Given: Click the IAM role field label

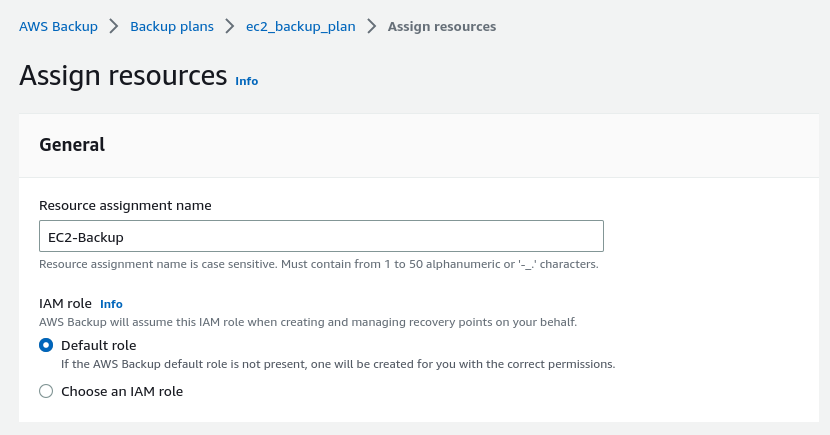Looking at the screenshot, I should pyautogui.click(x=65, y=303).
